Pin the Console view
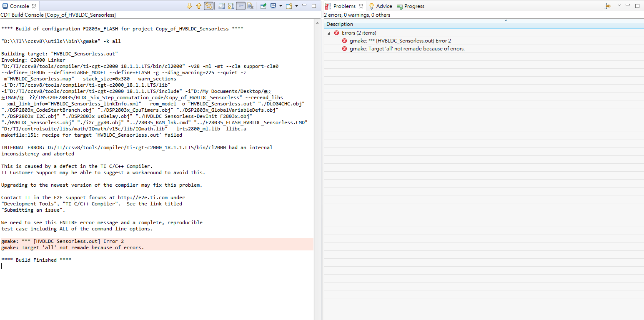Viewport: 644px width, 320px height. 263,6
